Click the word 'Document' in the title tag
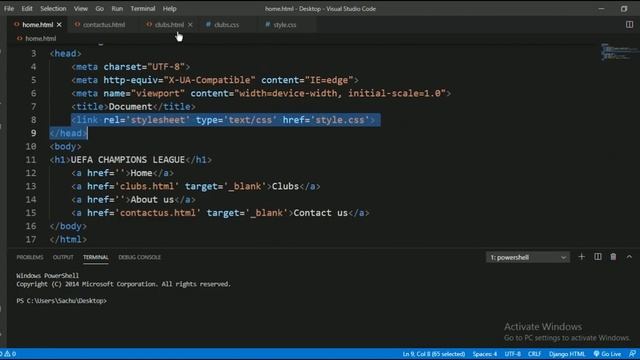Screen dimensions: 640x360 click(x=130, y=107)
